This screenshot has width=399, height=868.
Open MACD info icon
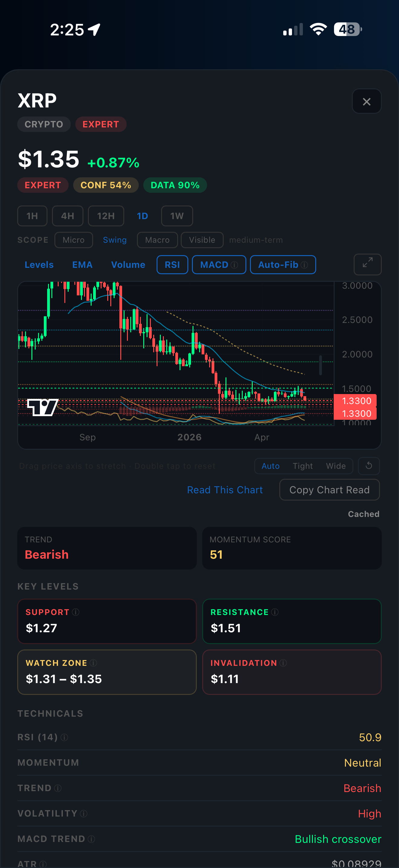click(x=235, y=265)
